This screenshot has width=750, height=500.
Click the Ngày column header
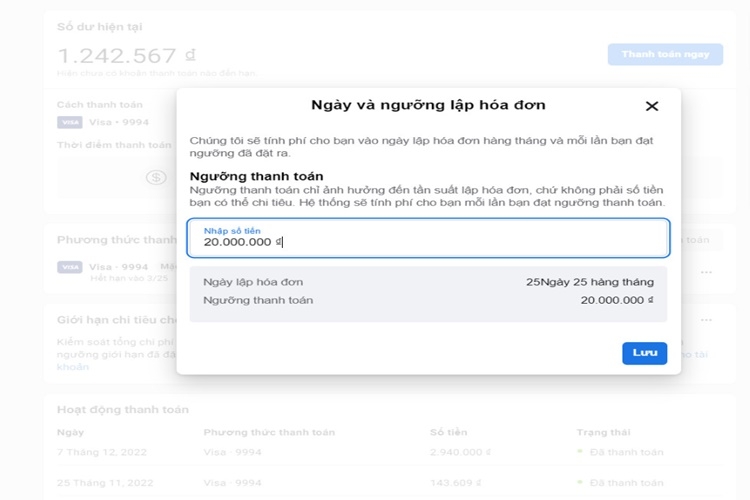[71, 432]
